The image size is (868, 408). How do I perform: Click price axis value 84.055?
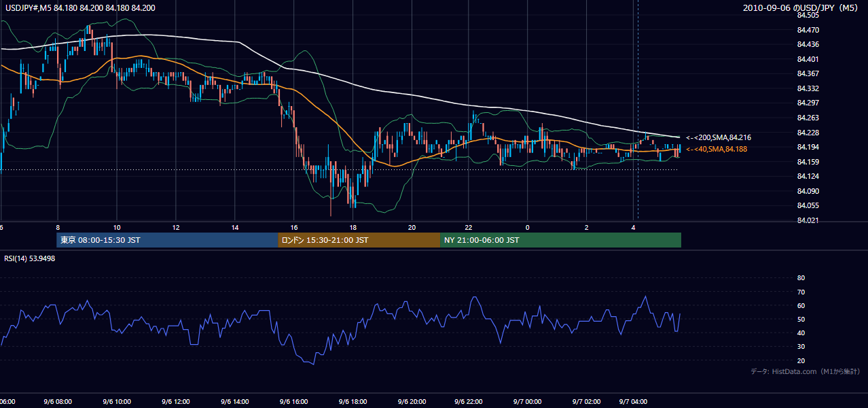pos(808,205)
